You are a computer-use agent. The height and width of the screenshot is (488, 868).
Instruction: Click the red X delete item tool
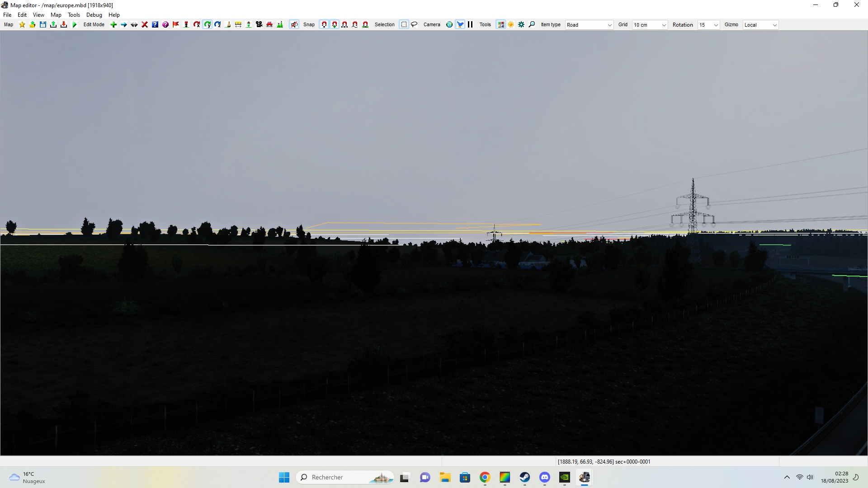pyautogui.click(x=145, y=25)
